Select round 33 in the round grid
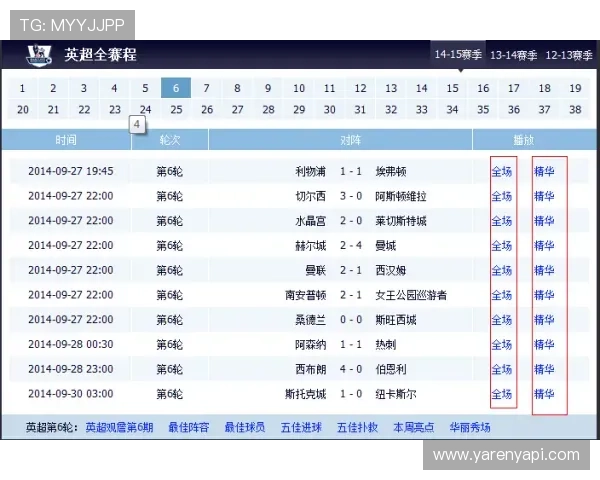Screen dimensions: 600x480 point(422,109)
